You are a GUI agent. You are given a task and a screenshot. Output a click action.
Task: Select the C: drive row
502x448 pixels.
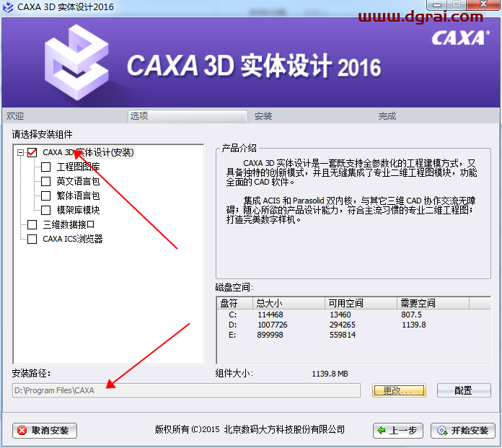tap(353, 315)
